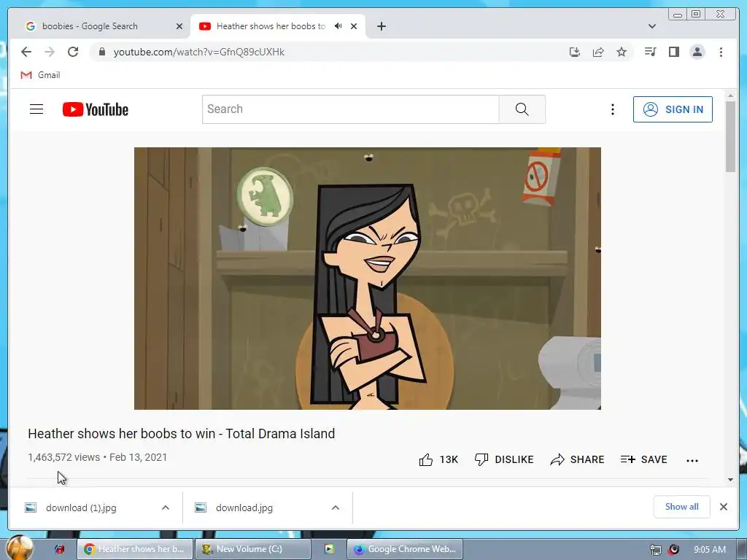
Task: Click the red quick launch taskbar icon
Action: coord(59,549)
